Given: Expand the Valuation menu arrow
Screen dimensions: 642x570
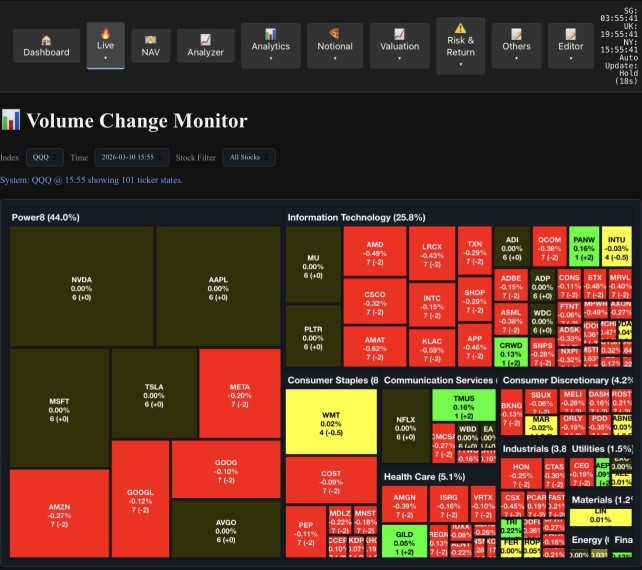Looking at the screenshot, I should [399, 58].
